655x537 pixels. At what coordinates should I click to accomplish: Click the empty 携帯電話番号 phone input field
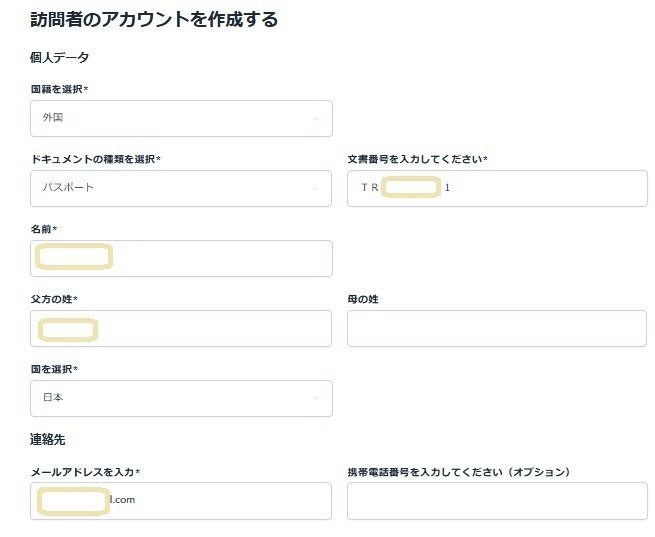pos(497,501)
